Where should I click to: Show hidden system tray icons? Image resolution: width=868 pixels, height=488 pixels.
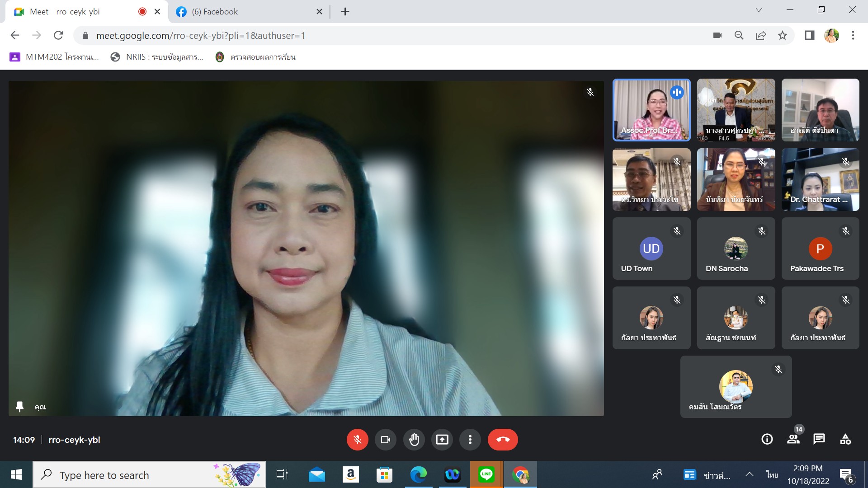[x=749, y=474]
